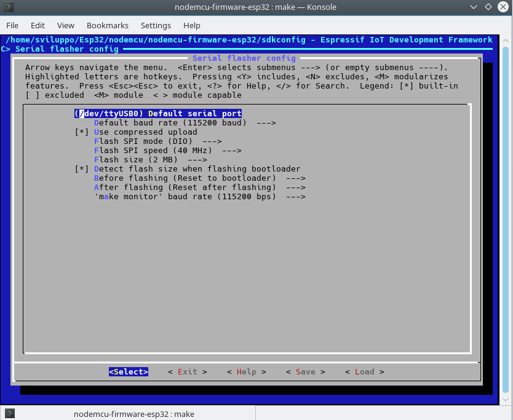
Task: Open the Default baud rate submenu
Action: [x=185, y=123]
